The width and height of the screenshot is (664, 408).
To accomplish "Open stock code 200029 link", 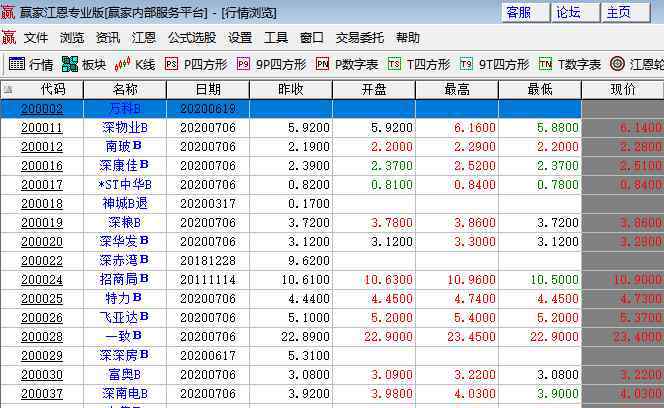I will coord(42,356).
